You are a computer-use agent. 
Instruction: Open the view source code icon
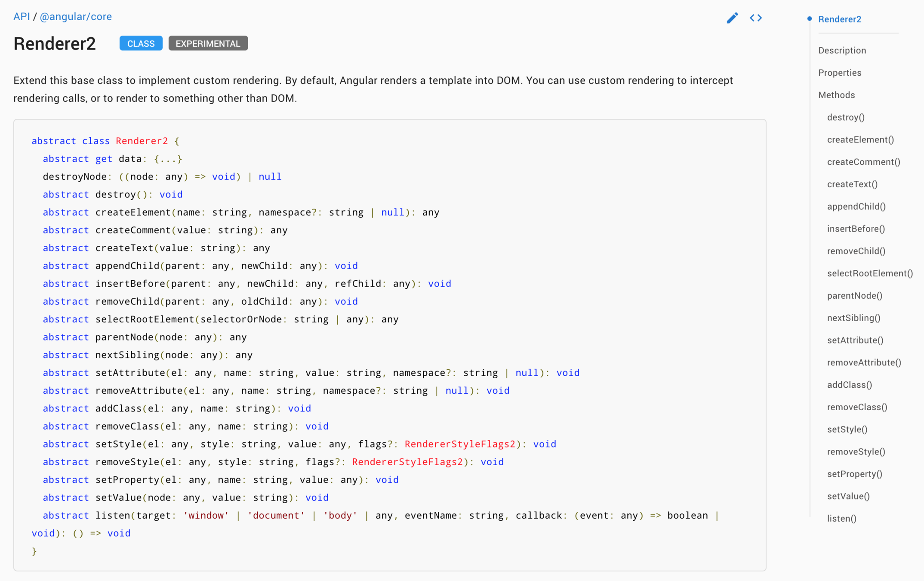(x=755, y=18)
